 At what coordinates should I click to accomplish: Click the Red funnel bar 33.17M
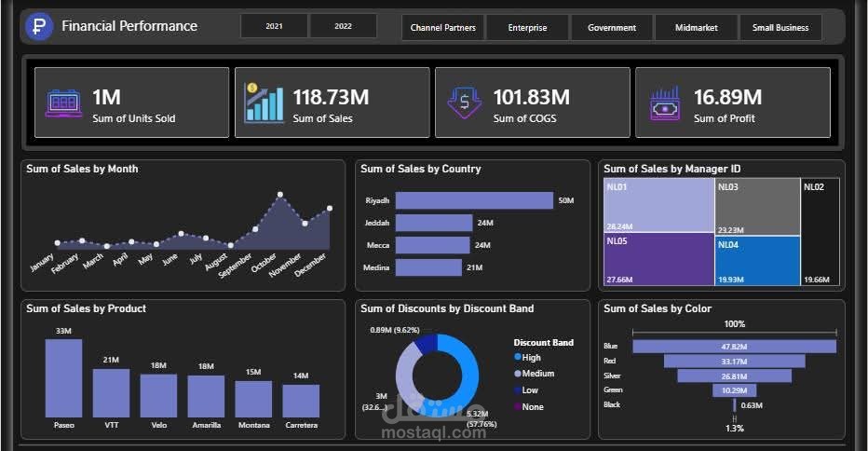(735, 362)
